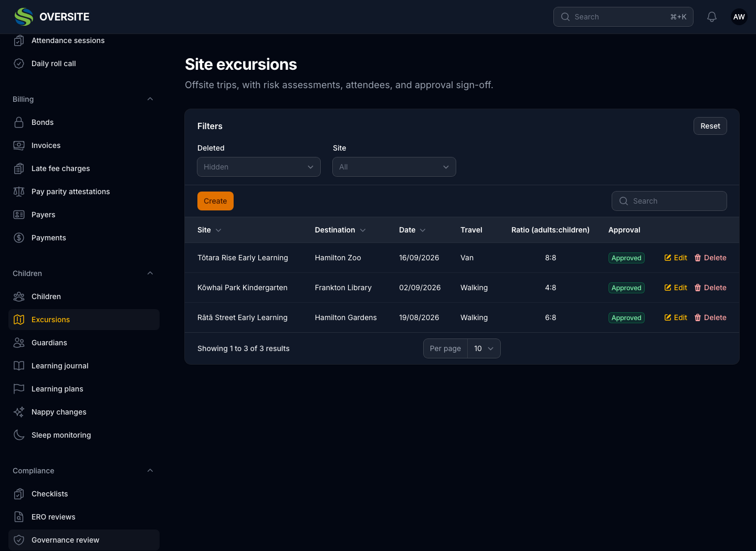Click the Nappy changes sparkles icon
756x551 pixels.
[x=19, y=412]
